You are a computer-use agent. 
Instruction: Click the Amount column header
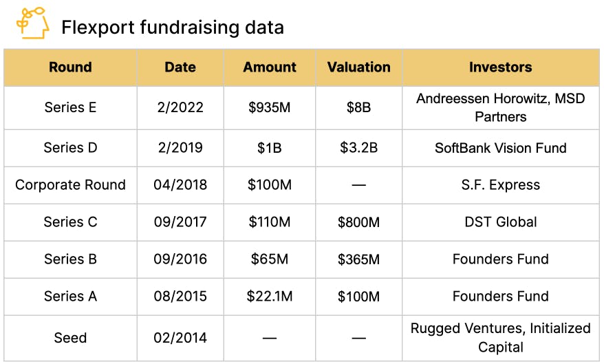click(x=270, y=67)
